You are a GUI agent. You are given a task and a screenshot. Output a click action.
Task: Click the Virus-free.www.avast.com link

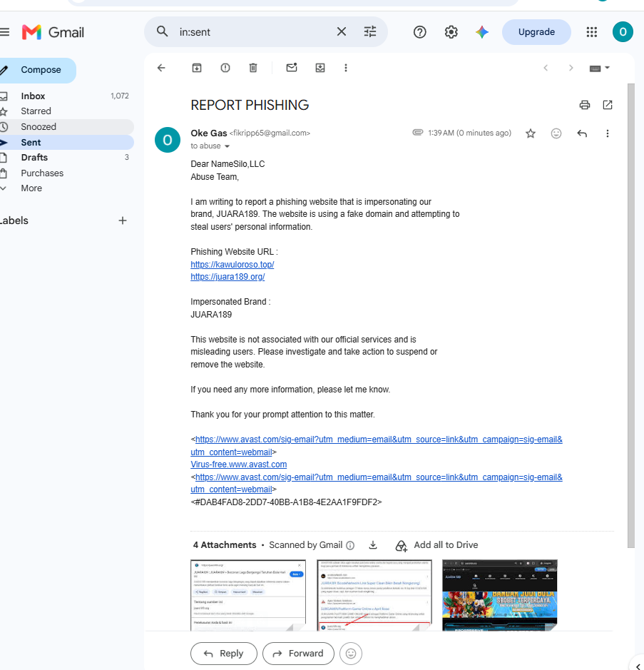(x=239, y=465)
